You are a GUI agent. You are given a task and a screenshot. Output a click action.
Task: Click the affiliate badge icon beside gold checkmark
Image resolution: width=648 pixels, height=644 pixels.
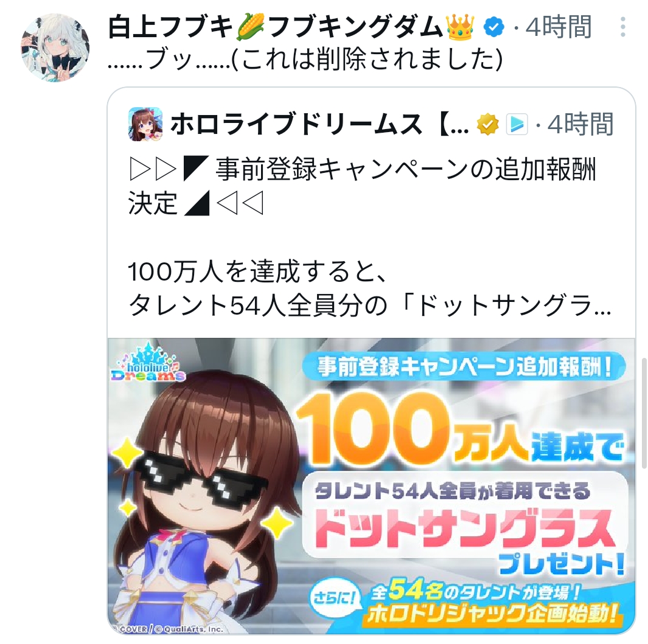(517, 124)
